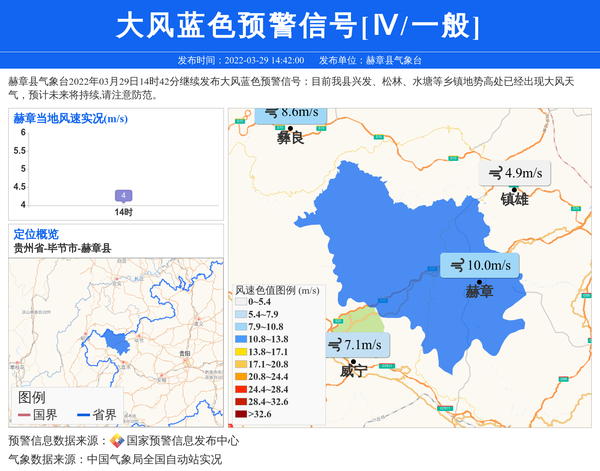Screen dimensions: 600x471
Task: Click the wind icon beside 10.0m/s in Hezhang
Action: click(x=456, y=265)
